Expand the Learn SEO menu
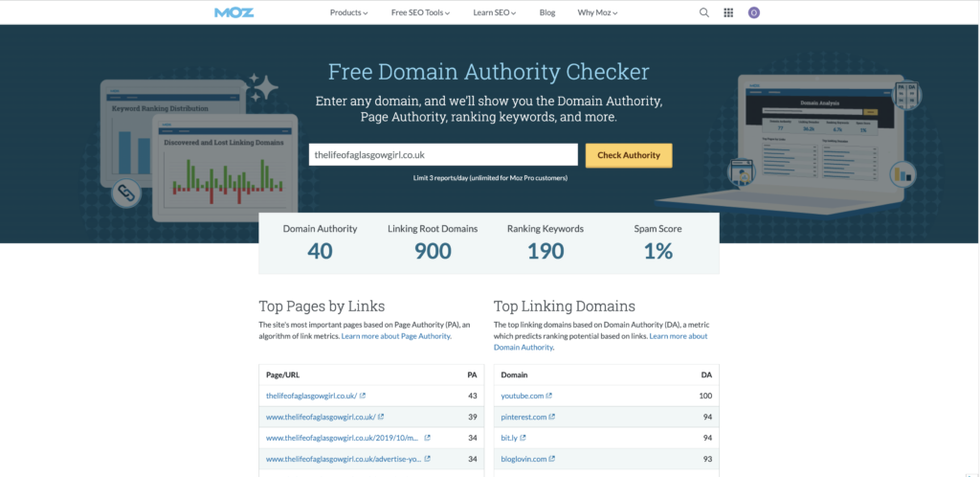This screenshot has width=980, height=477. (x=495, y=12)
